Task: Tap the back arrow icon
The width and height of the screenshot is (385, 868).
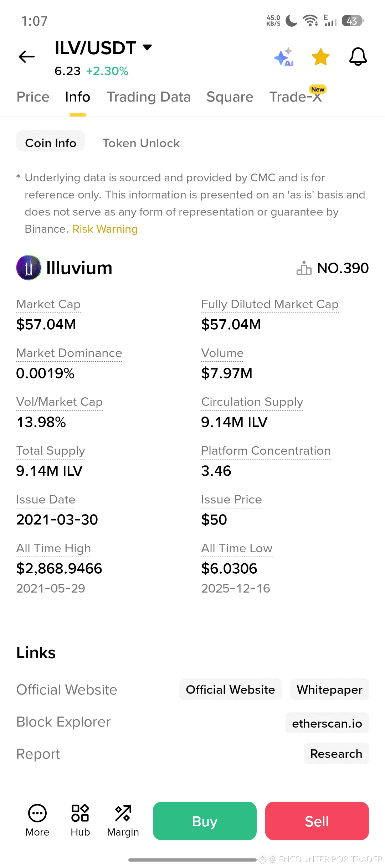Action: click(x=27, y=57)
